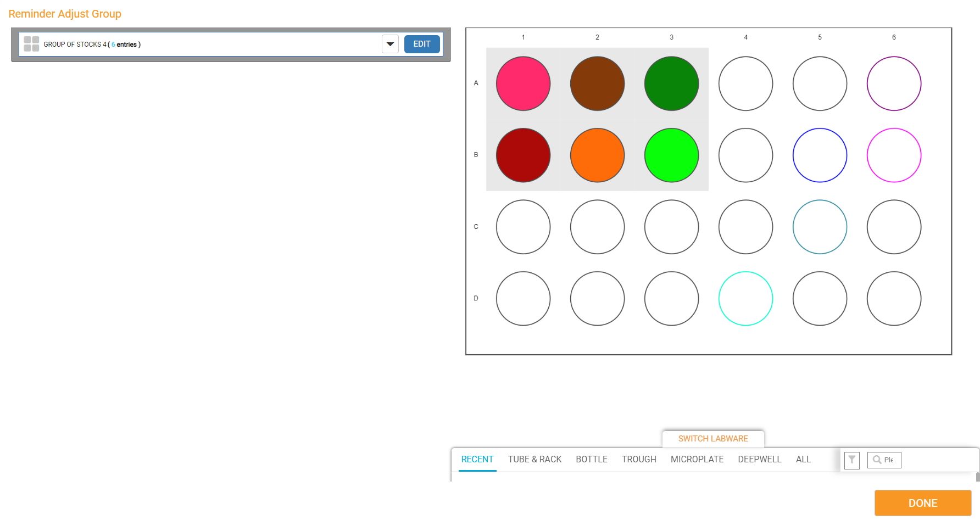Click empty well A4
The image size is (980, 520).
click(x=745, y=83)
